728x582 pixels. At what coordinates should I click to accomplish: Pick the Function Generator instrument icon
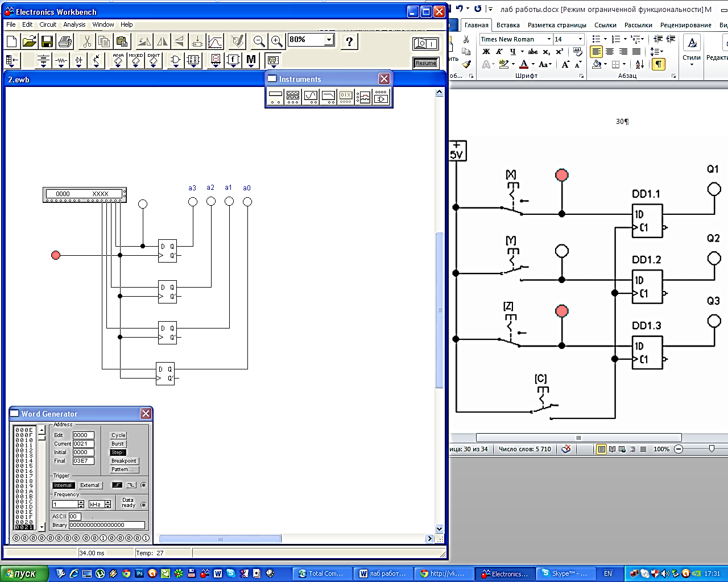tap(293, 97)
